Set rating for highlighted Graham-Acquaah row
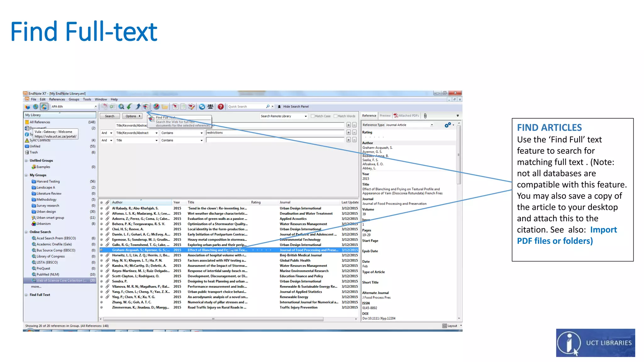The image size is (644, 362). tap(262, 250)
